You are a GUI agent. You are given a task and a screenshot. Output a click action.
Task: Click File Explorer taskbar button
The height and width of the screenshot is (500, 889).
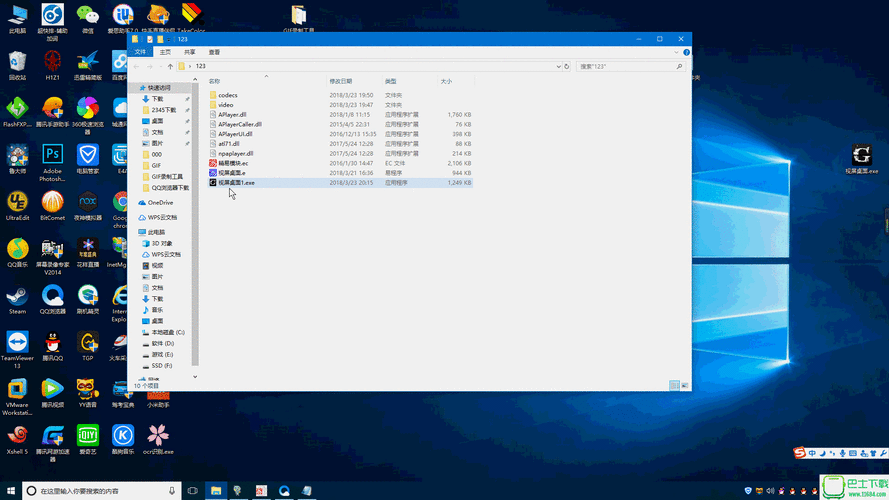[216, 491]
